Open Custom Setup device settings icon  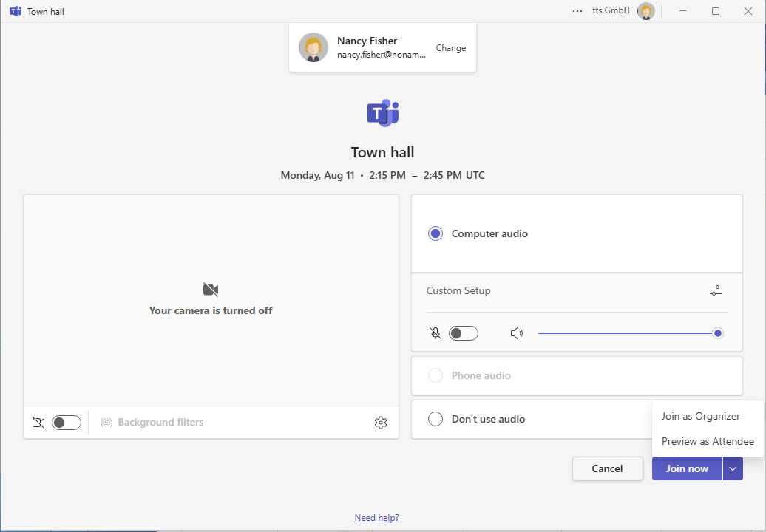[x=715, y=290]
